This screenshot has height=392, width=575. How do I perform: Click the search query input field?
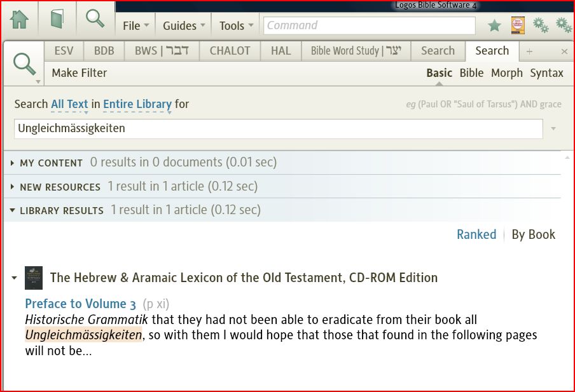click(279, 128)
